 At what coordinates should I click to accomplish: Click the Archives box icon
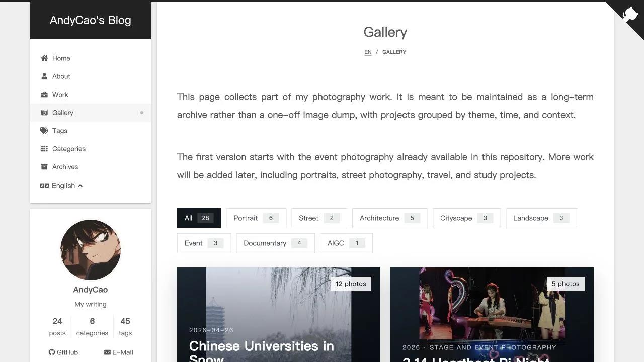click(44, 167)
